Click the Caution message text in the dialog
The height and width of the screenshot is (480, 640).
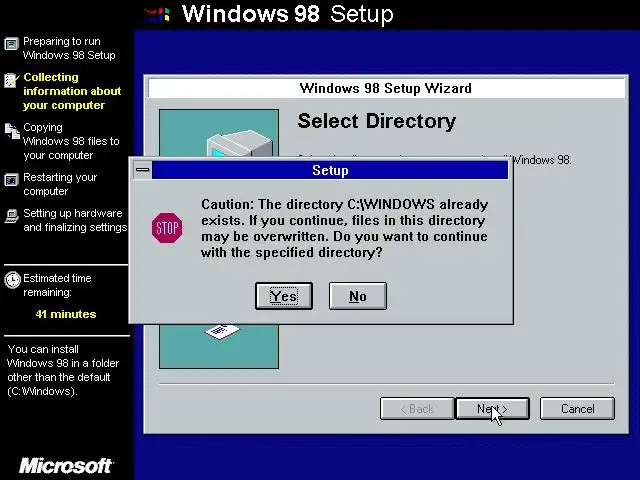[x=344, y=228]
